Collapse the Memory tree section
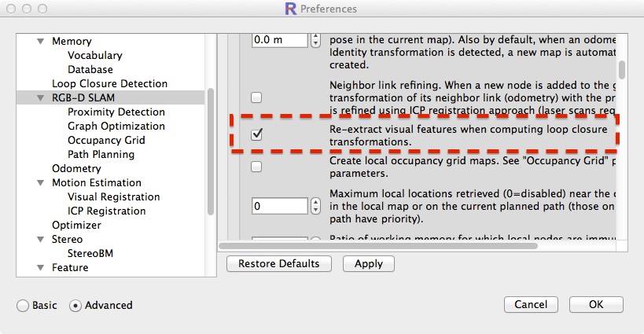Image resolution: width=644 pixels, height=334 pixels. [40, 42]
